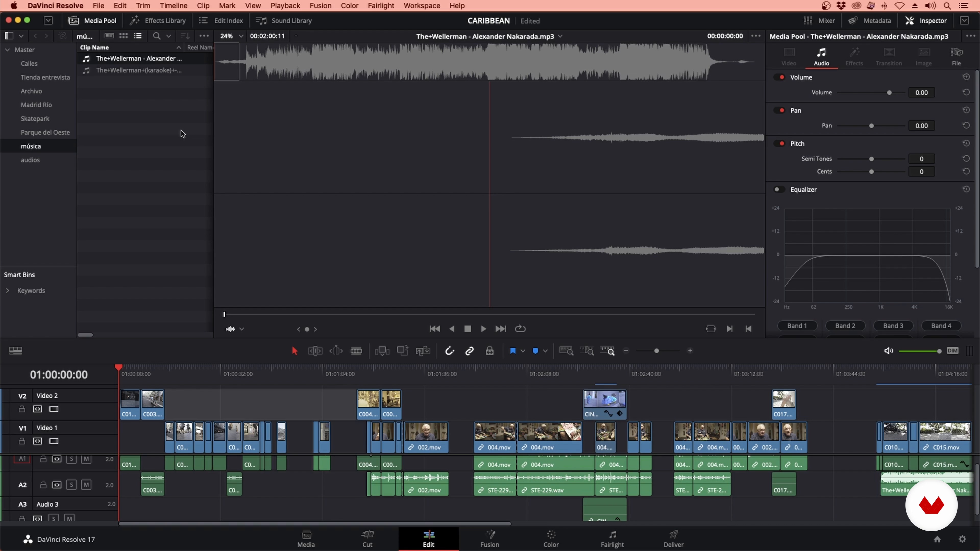The width and height of the screenshot is (980, 551).
Task: Switch to the Color page tab
Action: tap(550, 539)
